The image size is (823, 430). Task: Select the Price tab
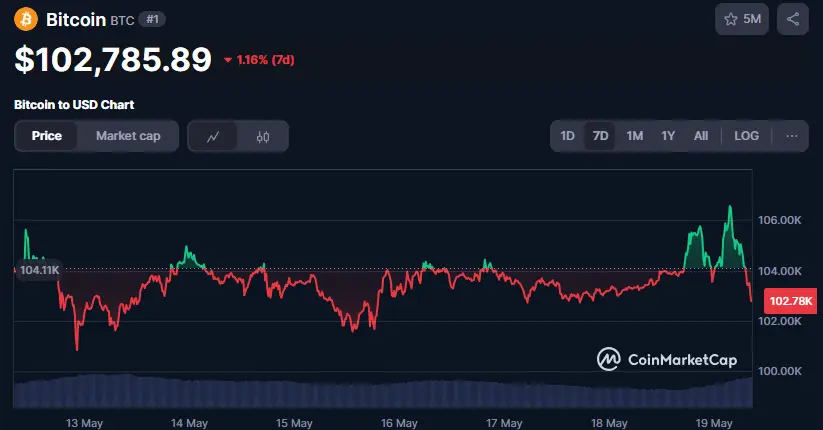click(47, 136)
